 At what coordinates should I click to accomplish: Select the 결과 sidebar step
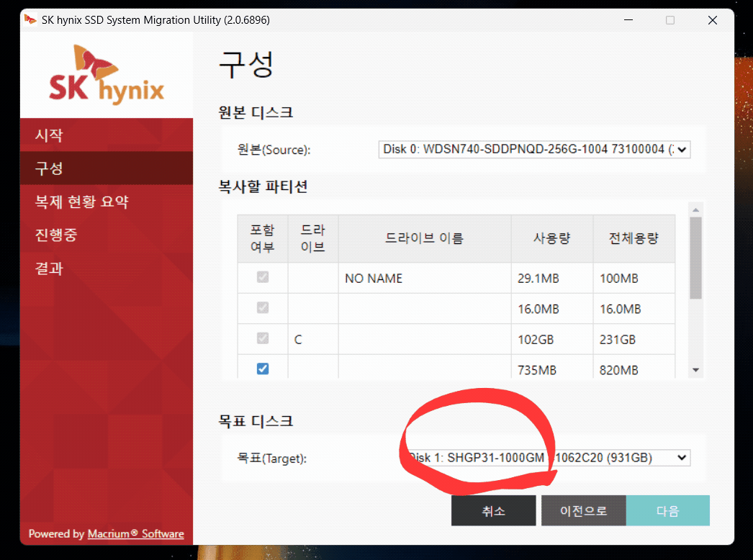click(x=107, y=268)
